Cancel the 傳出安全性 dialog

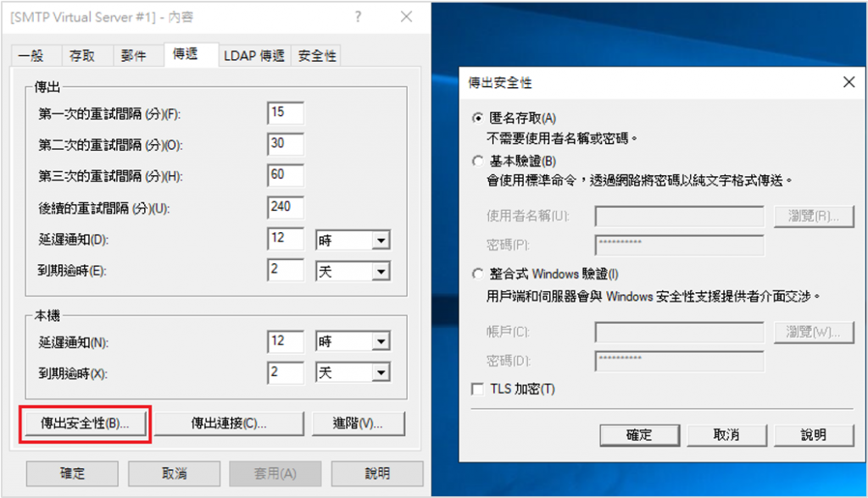[x=726, y=435]
